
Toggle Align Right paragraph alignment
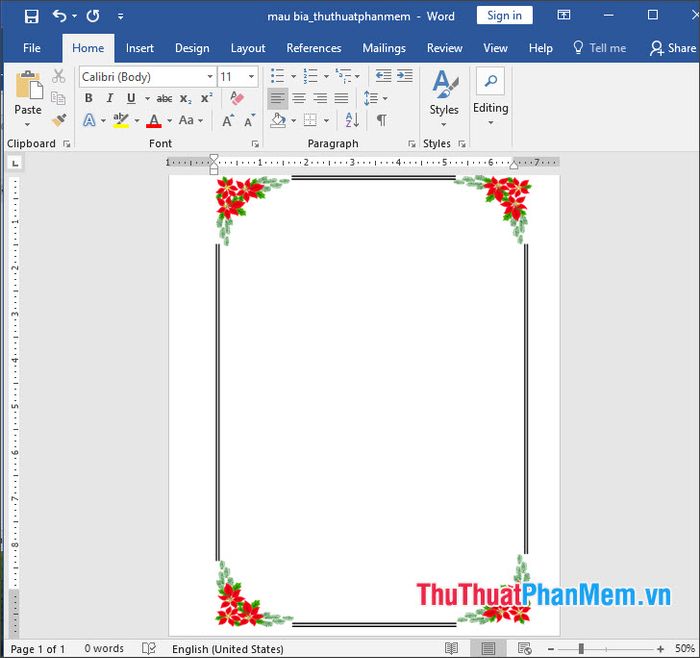click(320, 98)
